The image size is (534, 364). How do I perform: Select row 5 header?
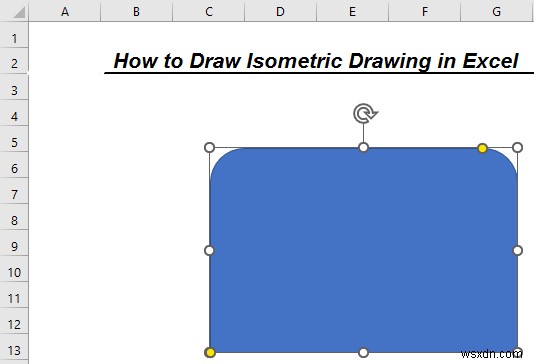(14, 139)
